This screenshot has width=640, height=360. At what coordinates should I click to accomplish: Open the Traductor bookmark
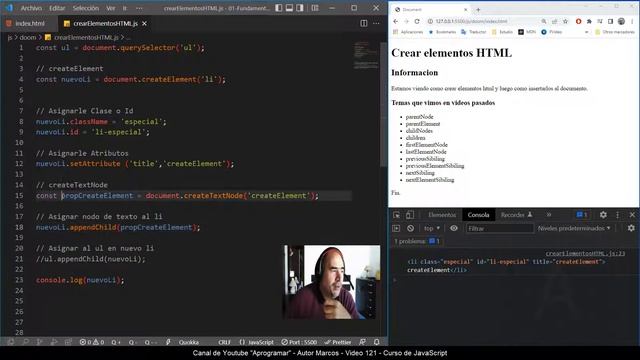coord(473,32)
